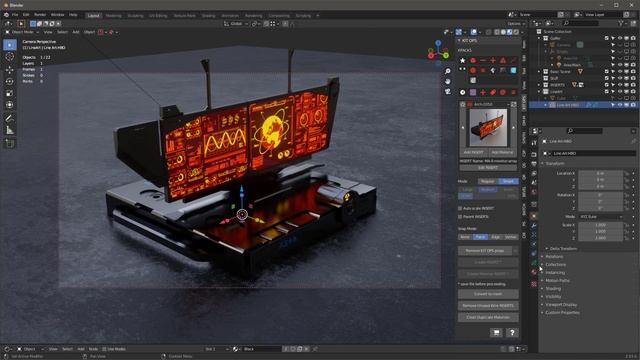This screenshot has height=360, width=640.
Task: Select the Transform tool
Action: 10,105
